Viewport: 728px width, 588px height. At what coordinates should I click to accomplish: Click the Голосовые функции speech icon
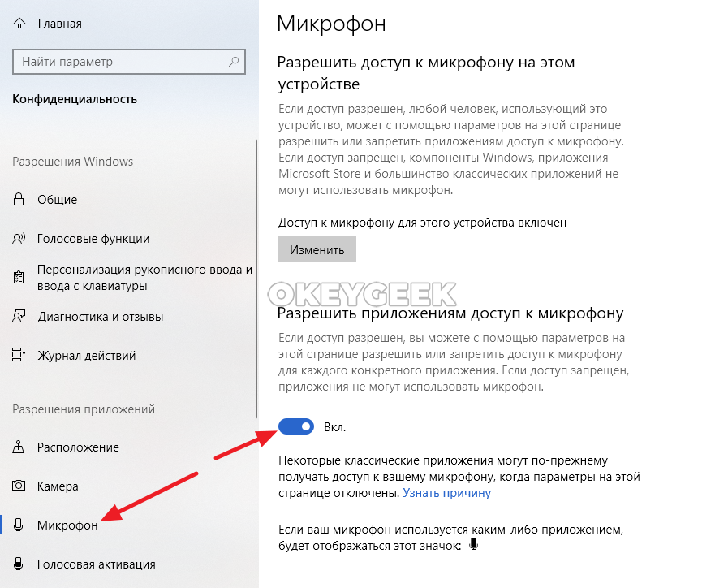(x=19, y=239)
